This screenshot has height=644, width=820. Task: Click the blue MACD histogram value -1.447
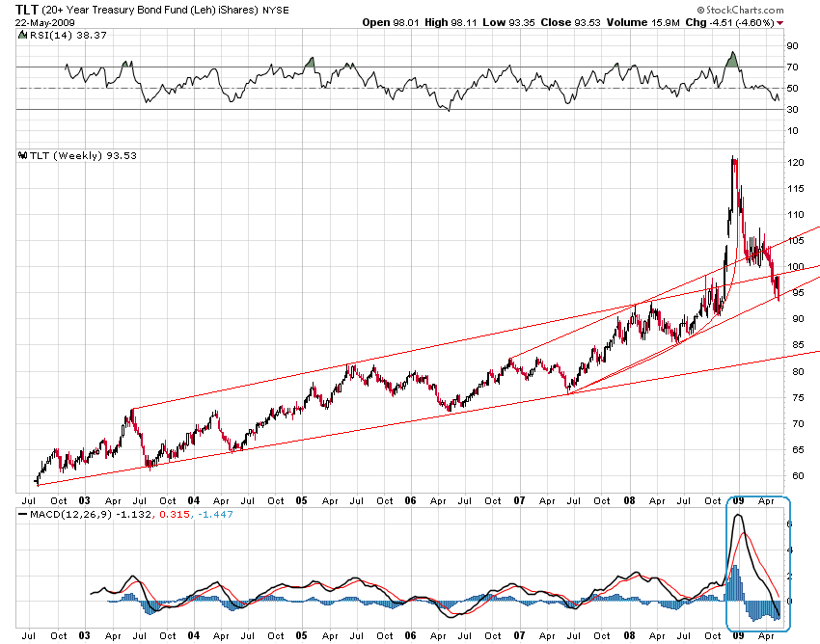[215, 515]
